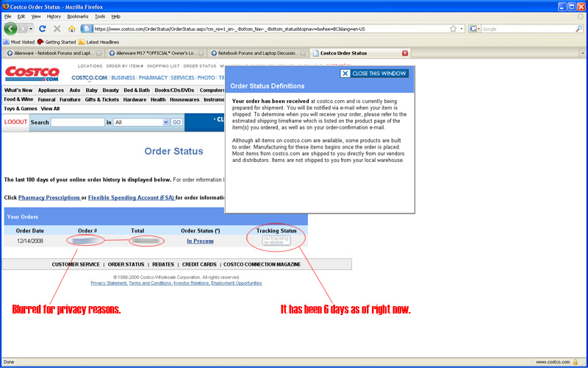Open the Edit menu

tap(21, 16)
